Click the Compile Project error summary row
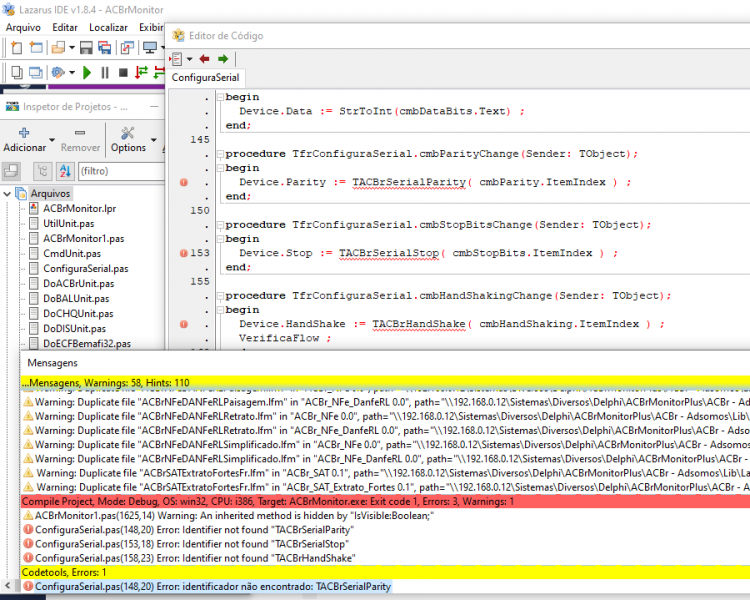The image size is (750, 600). (x=385, y=501)
